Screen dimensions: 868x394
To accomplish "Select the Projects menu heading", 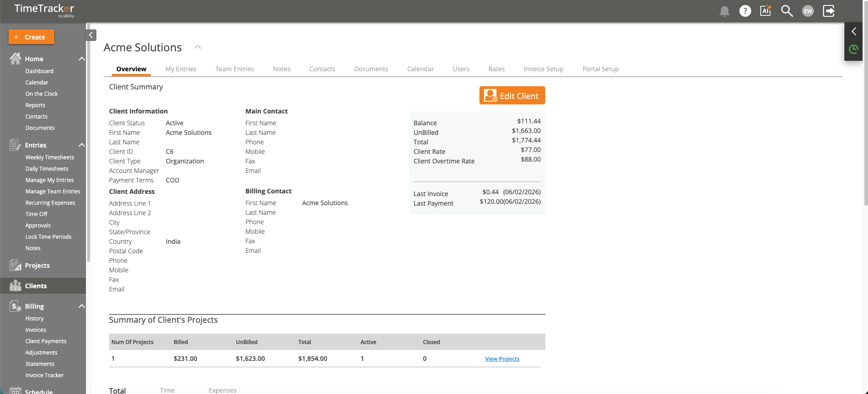I will point(37,266).
